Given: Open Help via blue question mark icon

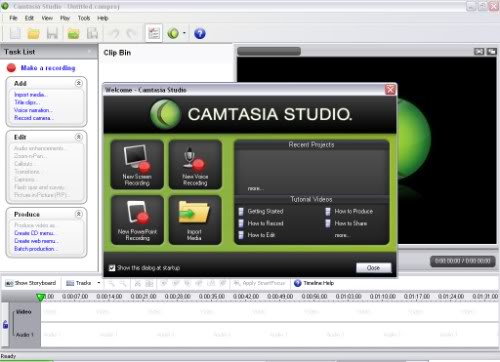Looking at the screenshot, I should pos(200,33).
